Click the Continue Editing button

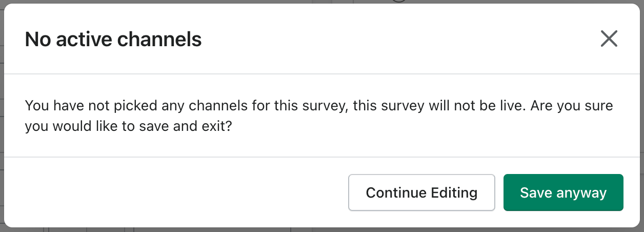(x=421, y=192)
